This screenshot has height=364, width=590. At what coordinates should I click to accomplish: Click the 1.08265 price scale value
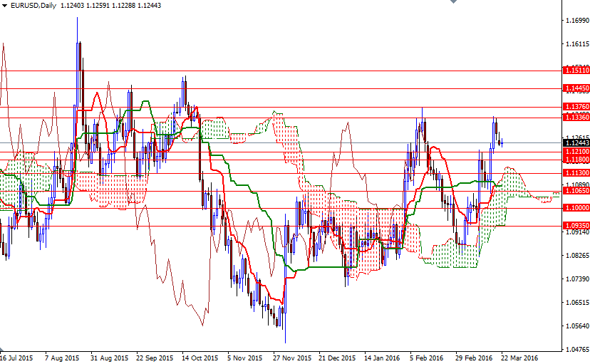(x=578, y=256)
